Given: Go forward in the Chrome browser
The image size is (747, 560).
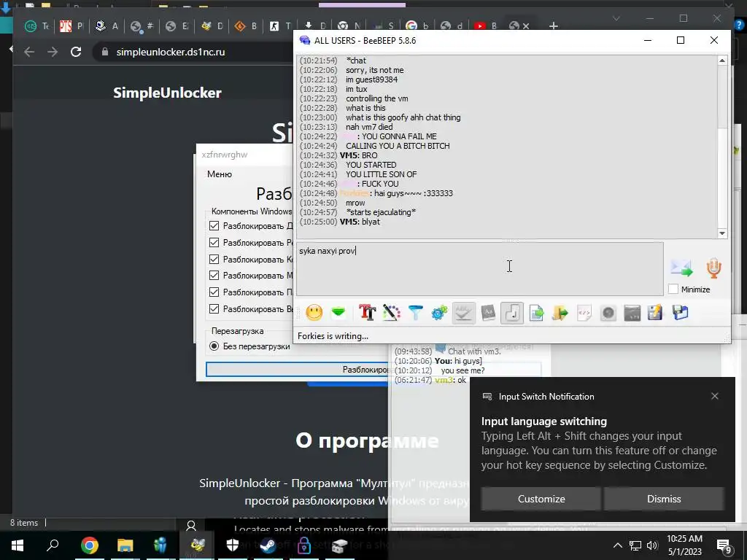Looking at the screenshot, I should coord(53,52).
